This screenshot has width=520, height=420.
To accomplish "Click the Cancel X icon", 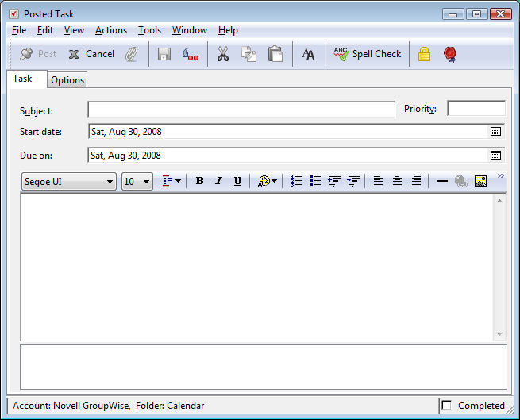I will pyautogui.click(x=74, y=54).
